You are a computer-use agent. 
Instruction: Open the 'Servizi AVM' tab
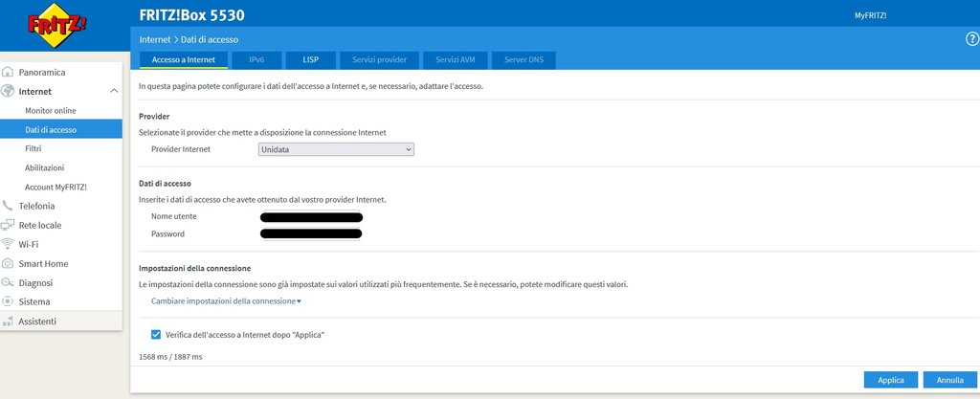tap(456, 60)
